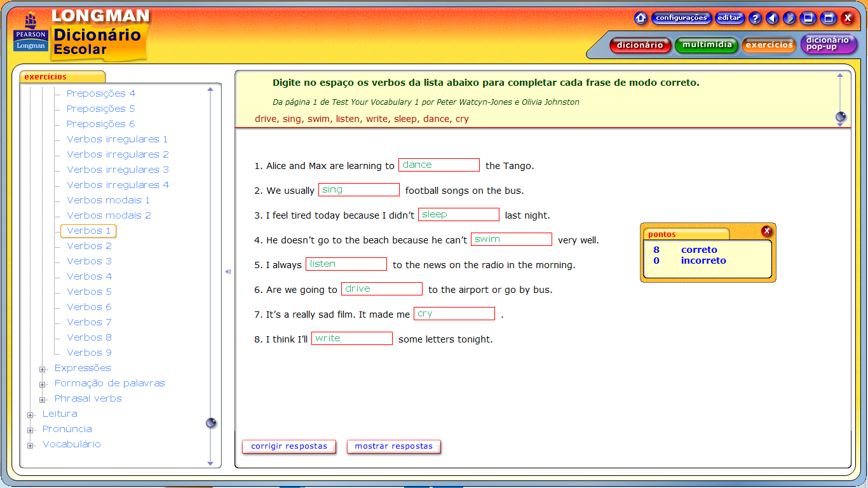Click the red verb list line
The image size is (868, 488).
coord(362,119)
